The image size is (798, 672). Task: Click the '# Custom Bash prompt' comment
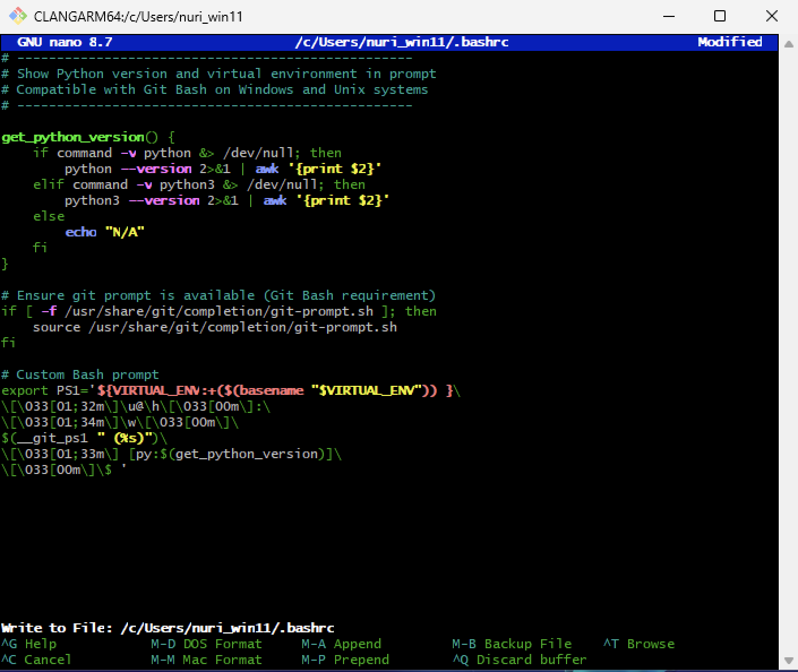[x=80, y=374]
